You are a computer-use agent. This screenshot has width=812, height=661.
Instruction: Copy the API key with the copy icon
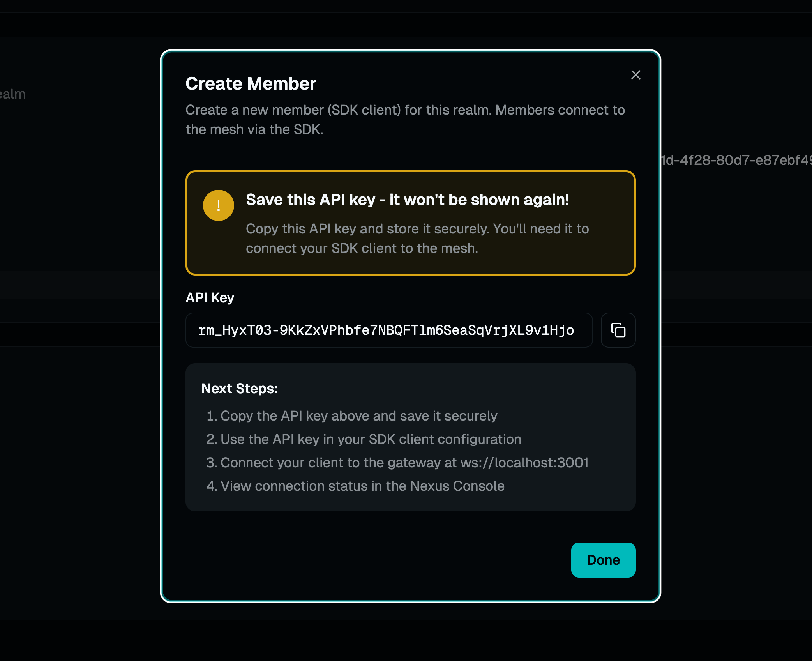618,330
